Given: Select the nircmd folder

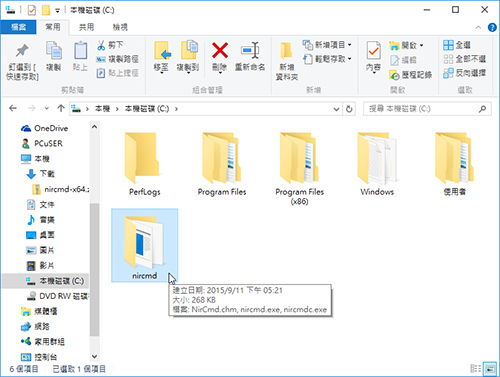Looking at the screenshot, I should point(144,245).
